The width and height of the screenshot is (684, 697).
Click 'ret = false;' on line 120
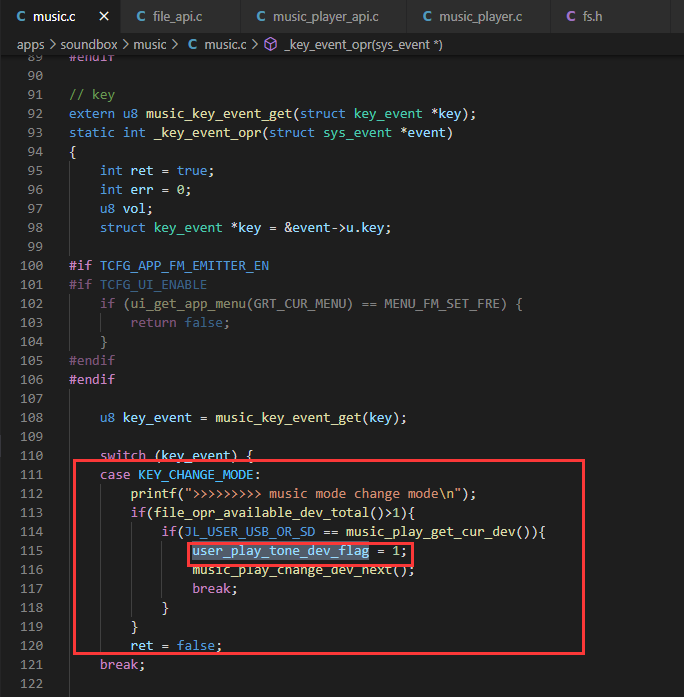click(176, 645)
